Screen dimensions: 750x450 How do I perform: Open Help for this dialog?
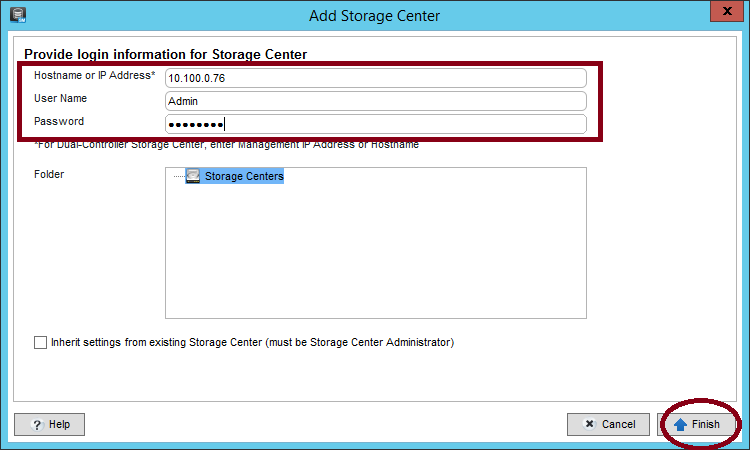pyautogui.click(x=50, y=424)
